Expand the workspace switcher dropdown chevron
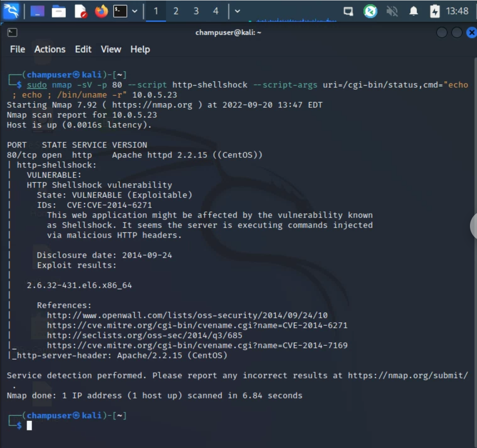This screenshot has height=448, width=477. tap(238, 11)
